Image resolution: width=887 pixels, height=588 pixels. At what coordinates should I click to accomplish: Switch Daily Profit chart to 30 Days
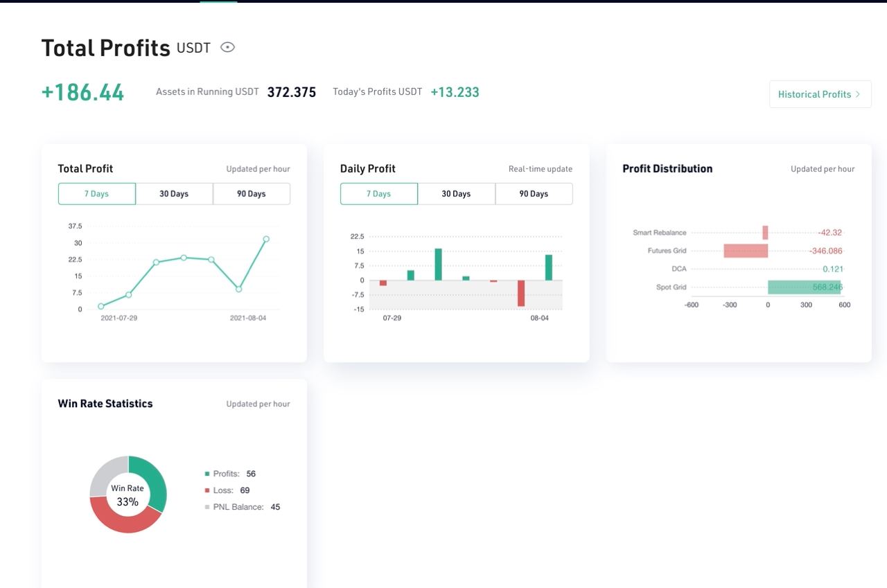457,194
